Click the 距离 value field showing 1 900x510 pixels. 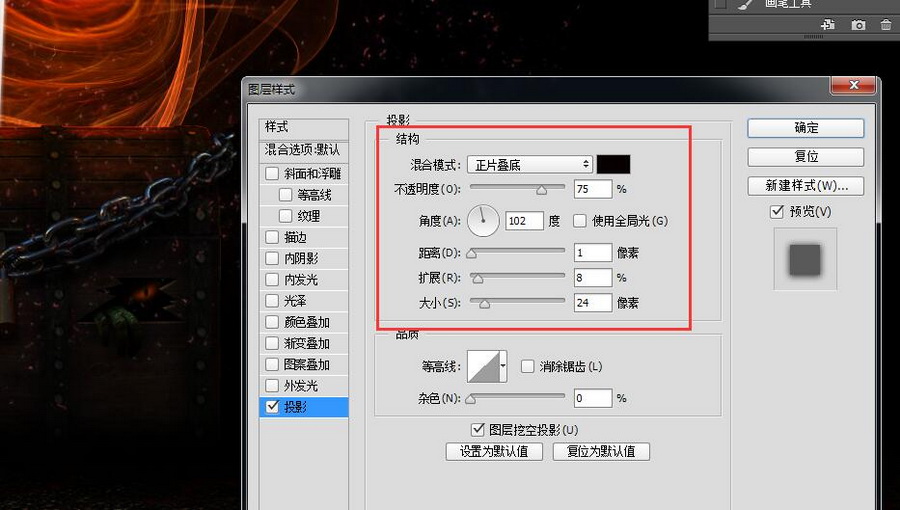click(x=593, y=252)
